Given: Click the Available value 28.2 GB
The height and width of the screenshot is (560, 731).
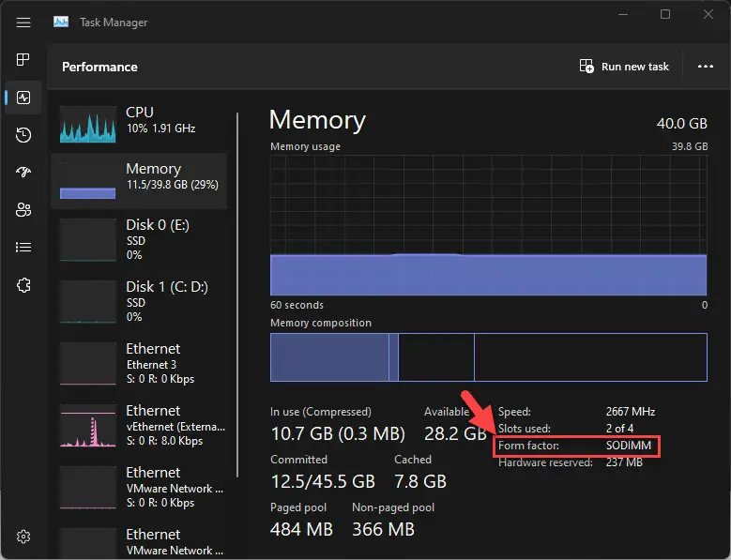Looking at the screenshot, I should [455, 433].
